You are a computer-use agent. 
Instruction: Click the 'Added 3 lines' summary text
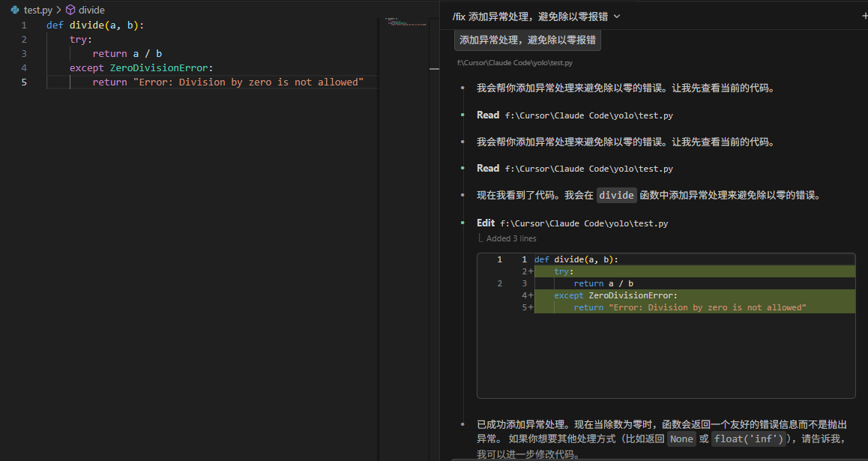coord(511,238)
